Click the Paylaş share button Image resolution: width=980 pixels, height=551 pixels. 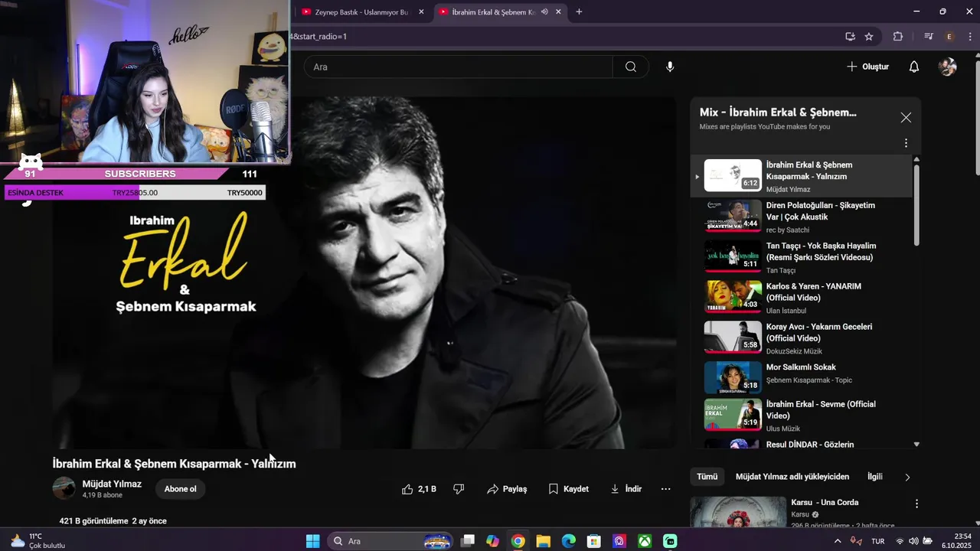pyautogui.click(x=507, y=489)
